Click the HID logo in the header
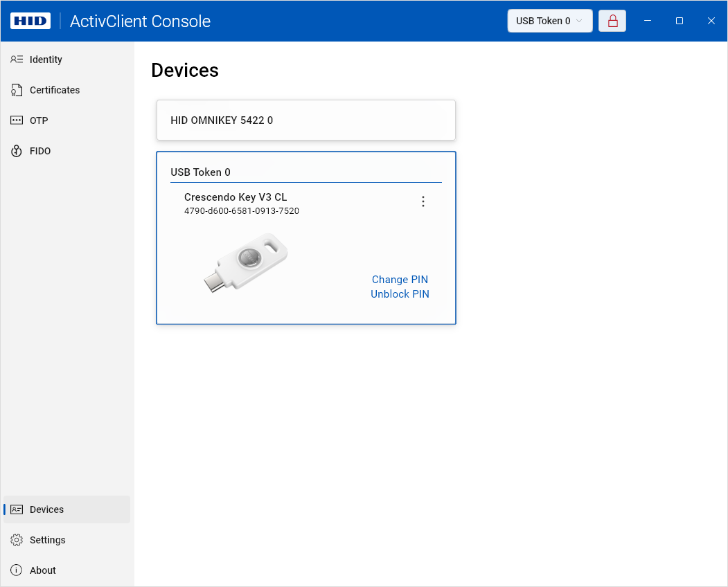 pos(30,21)
